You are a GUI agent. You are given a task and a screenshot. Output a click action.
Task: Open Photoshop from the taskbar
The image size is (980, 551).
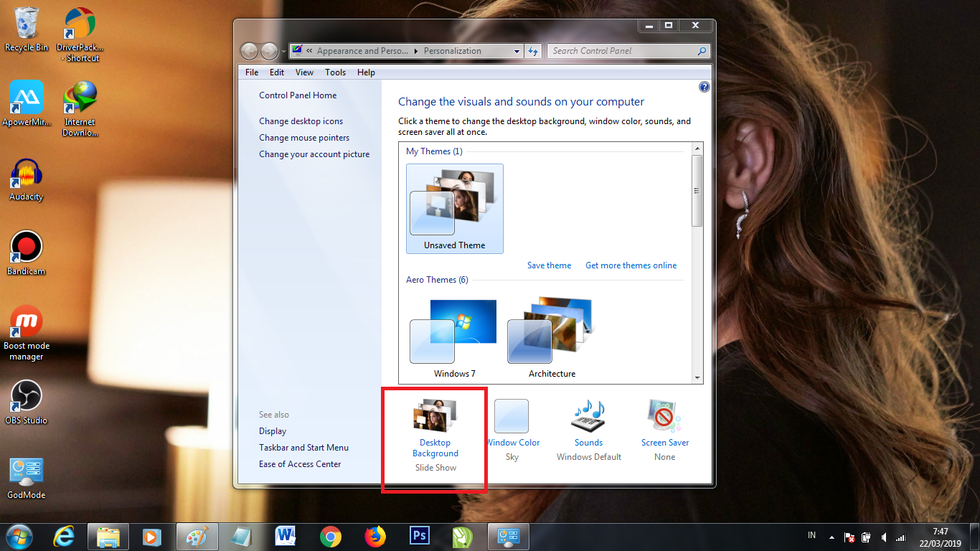[419, 536]
